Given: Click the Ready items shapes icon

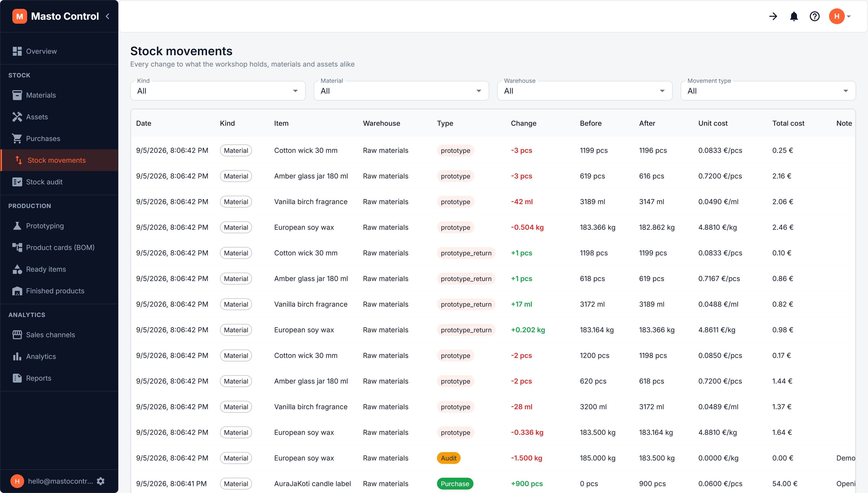Looking at the screenshot, I should [x=17, y=269].
